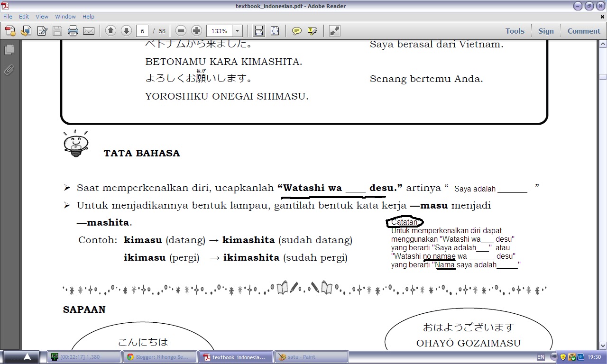Click the fit width scrolling mode icon
This screenshot has width=607, height=364.
click(x=259, y=31)
